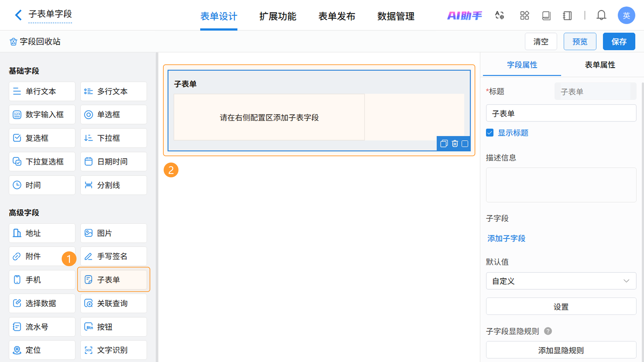
Task: Click the copy icon on the 子表单 field
Action: 444,144
